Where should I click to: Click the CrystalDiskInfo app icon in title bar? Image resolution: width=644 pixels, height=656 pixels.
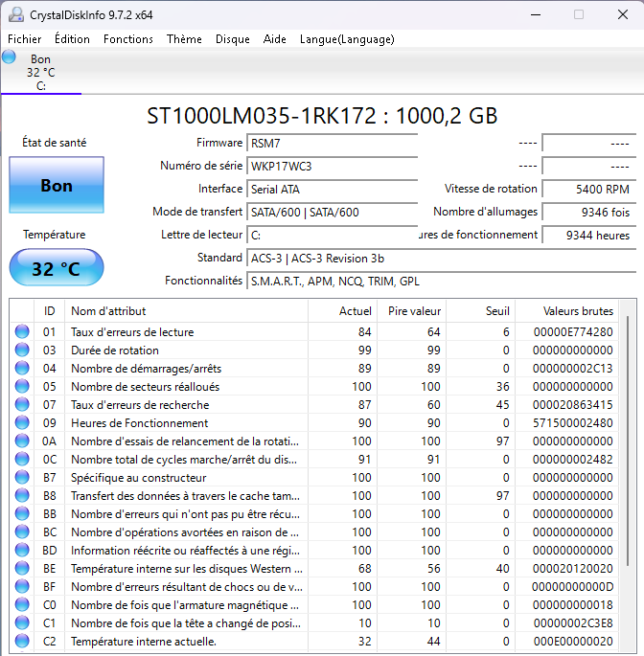[13, 14]
